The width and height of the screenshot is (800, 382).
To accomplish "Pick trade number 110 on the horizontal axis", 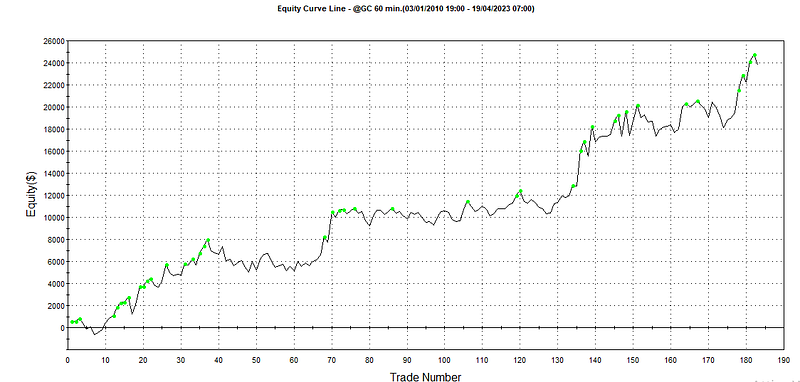I will (482, 360).
